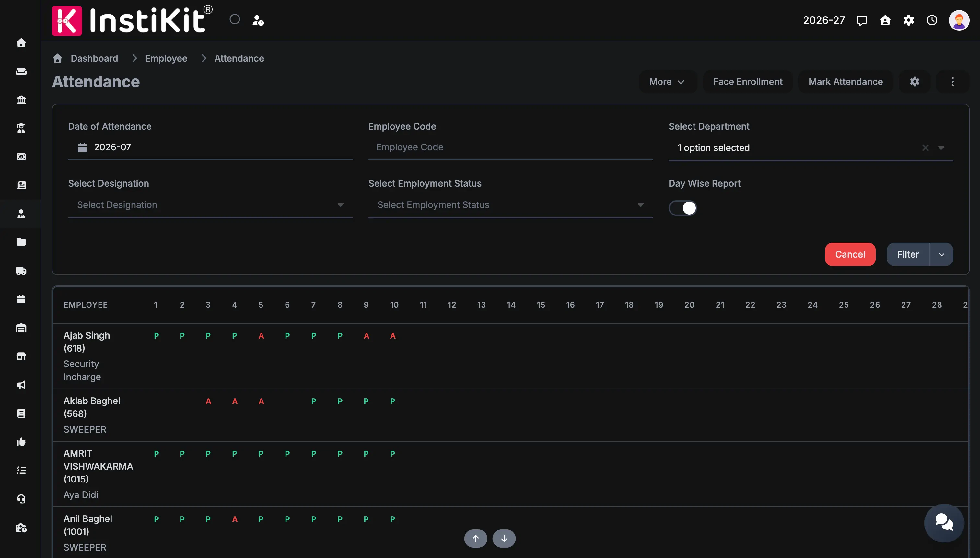Open the home icon in the left sidebar

[x=21, y=42]
